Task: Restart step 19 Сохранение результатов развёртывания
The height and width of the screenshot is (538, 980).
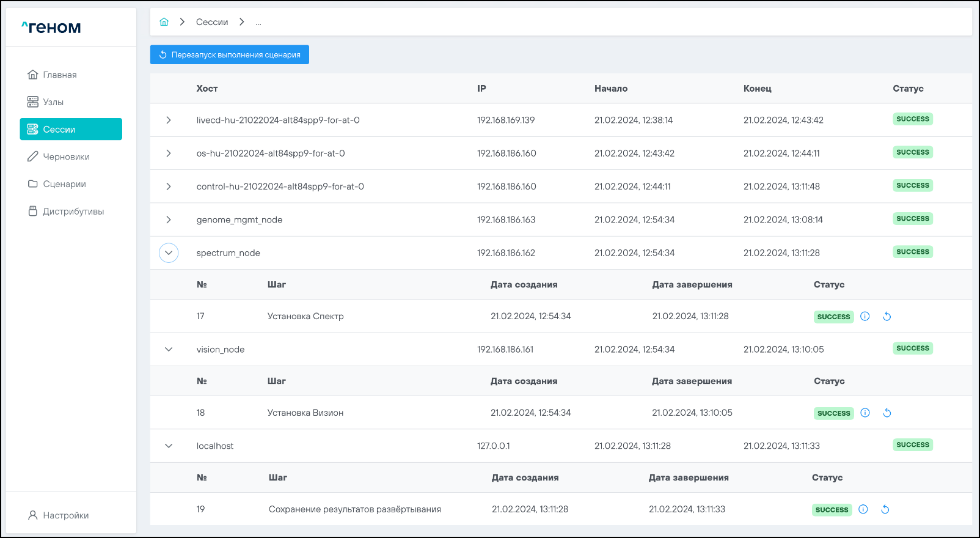Action: pos(885,509)
